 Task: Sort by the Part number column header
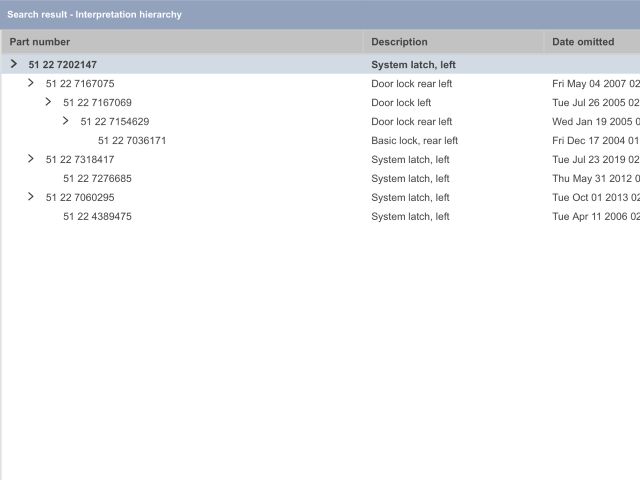click(40, 42)
